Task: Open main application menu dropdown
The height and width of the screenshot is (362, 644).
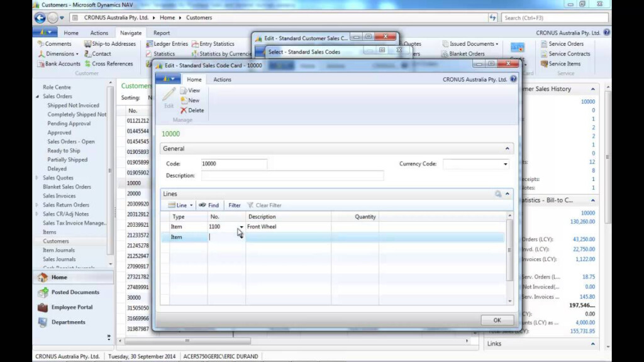Action: point(45,33)
